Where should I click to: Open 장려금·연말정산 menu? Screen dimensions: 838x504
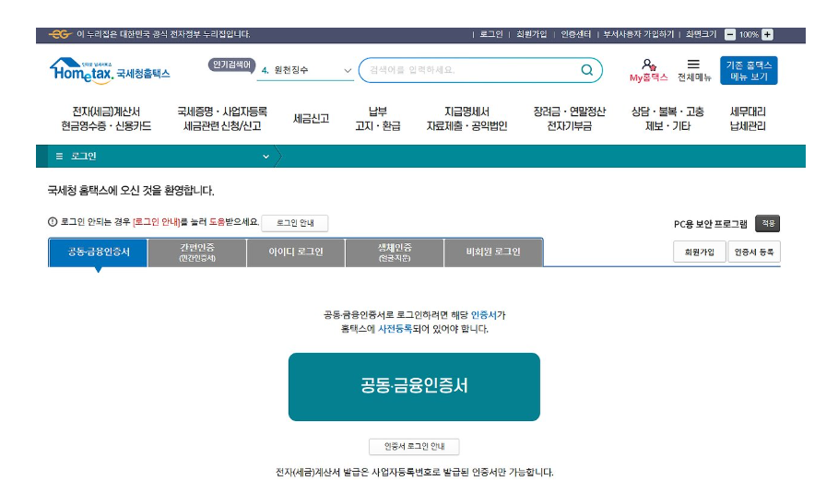(x=569, y=119)
